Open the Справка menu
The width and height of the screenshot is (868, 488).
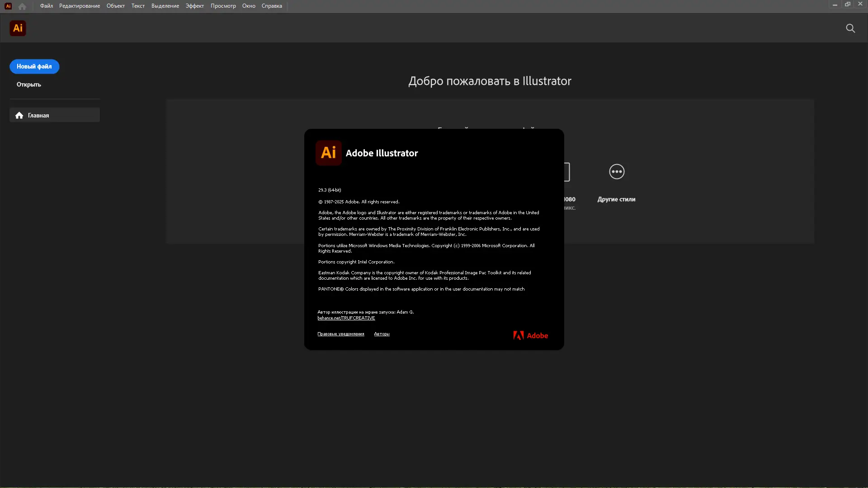click(271, 6)
